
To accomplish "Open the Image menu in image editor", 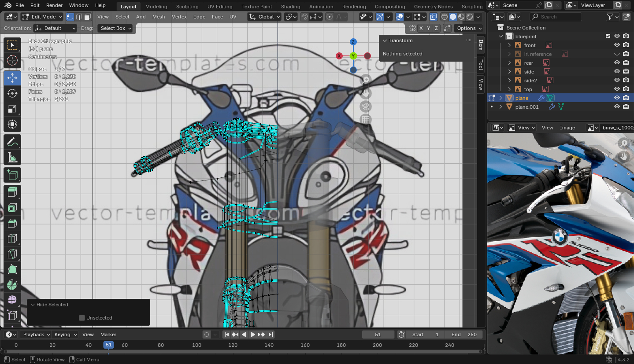I will (x=567, y=128).
